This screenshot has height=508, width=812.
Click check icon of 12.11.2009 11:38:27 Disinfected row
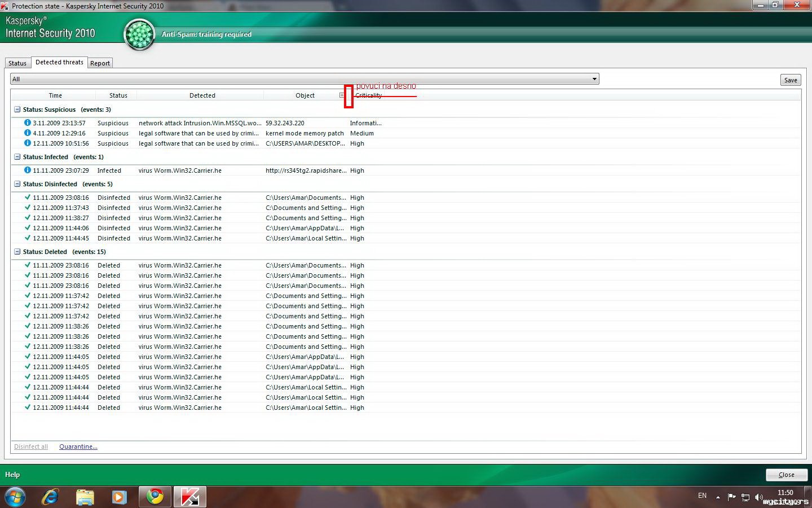point(28,217)
